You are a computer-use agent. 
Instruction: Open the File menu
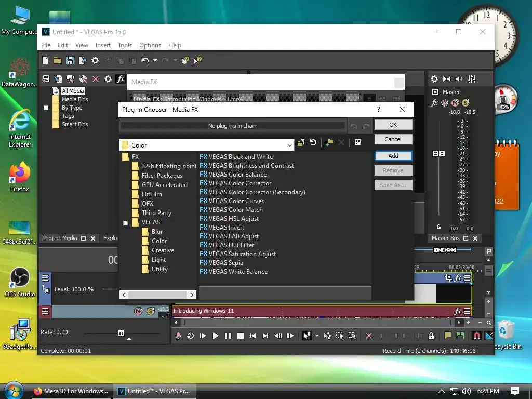tap(46, 45)
